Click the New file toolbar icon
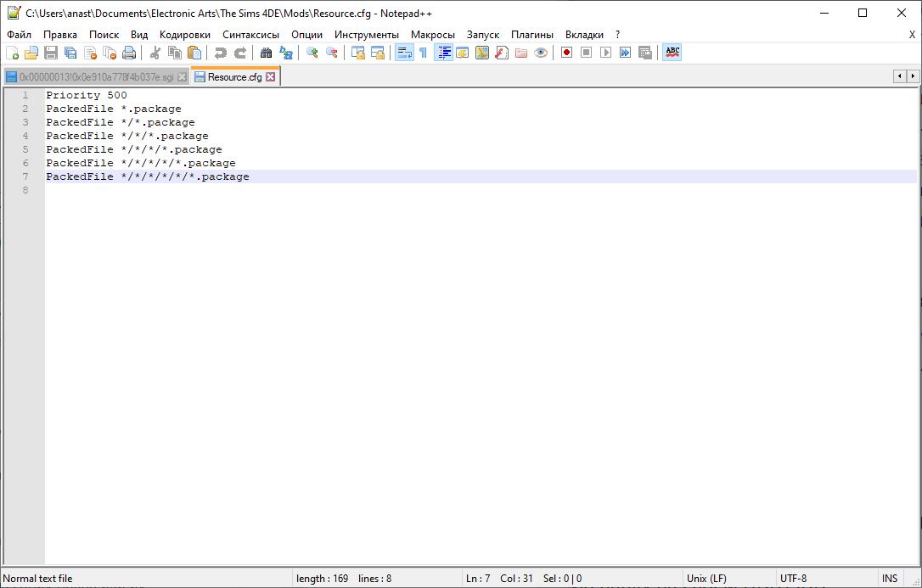Viewport: 922px width, 588px height. [x=12, y=53]
